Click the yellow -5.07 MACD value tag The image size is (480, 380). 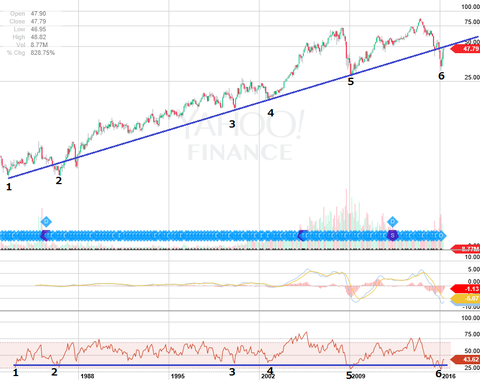465,298
